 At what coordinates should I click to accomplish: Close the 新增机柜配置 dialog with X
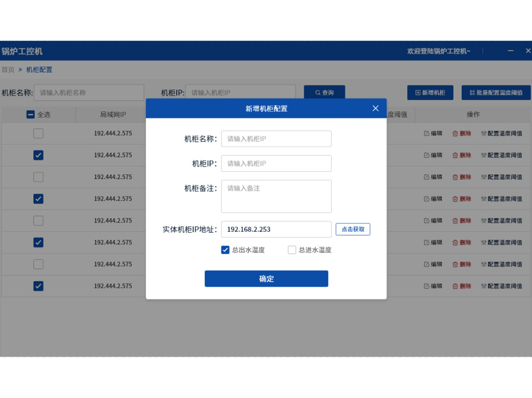click(x=375, y=108)
